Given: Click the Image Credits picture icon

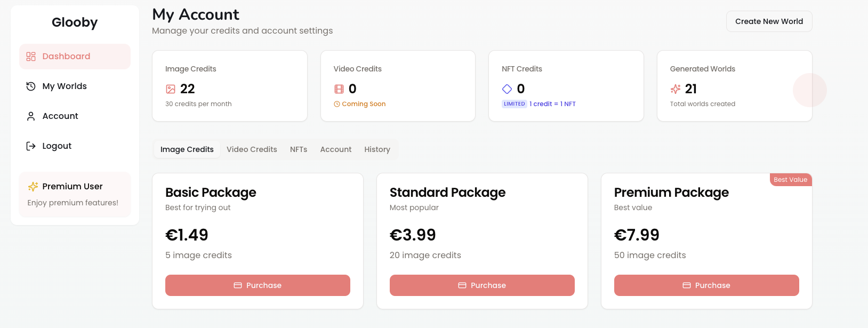Looking at the screenshot, I should [171, 89].
